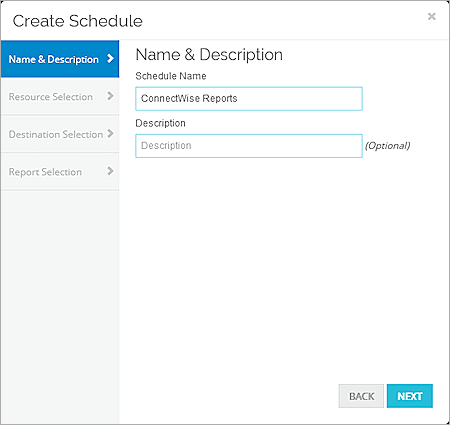
Task: Open the Name & Description step
Action: (x=60, y=59)
